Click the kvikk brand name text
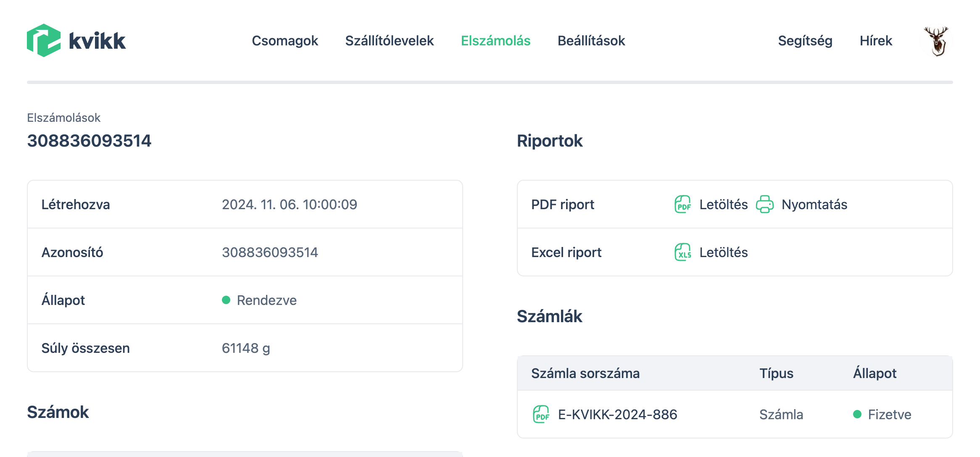The width and height of the screenshot is (980, 457). 97,41
